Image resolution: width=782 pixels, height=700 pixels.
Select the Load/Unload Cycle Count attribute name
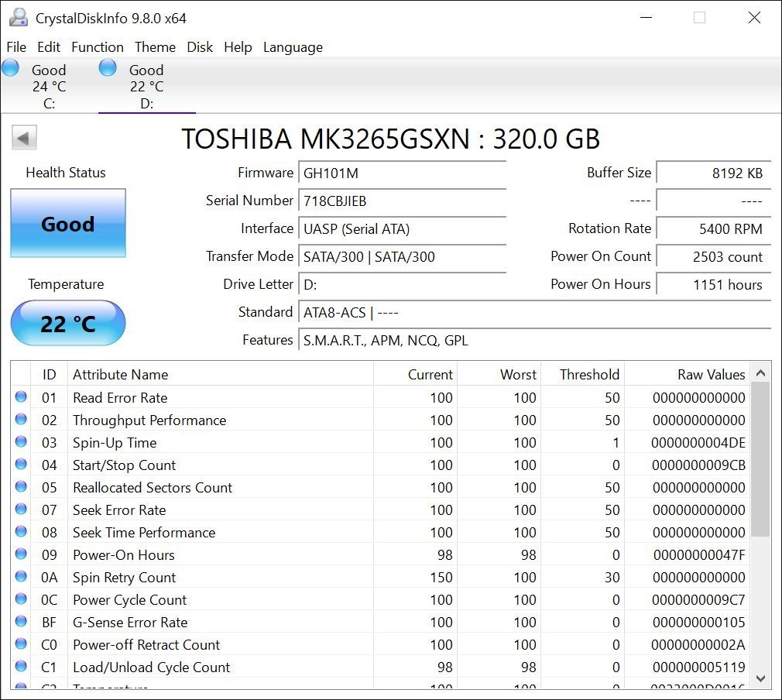[152, 667]
